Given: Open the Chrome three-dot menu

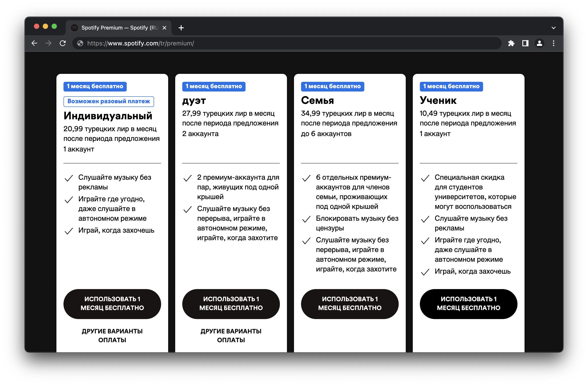Looking at the screenshot, I should [553, 43].
